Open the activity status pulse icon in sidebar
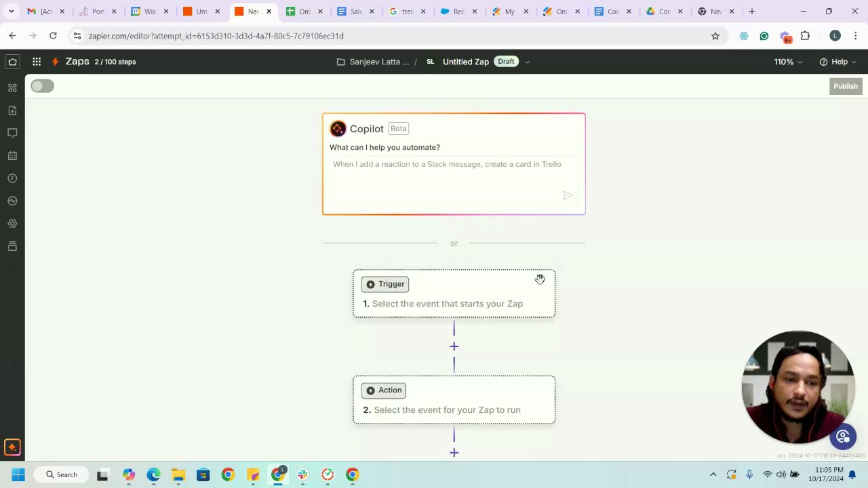The height and width of the screenshot is (488, 868). (12, 201)
